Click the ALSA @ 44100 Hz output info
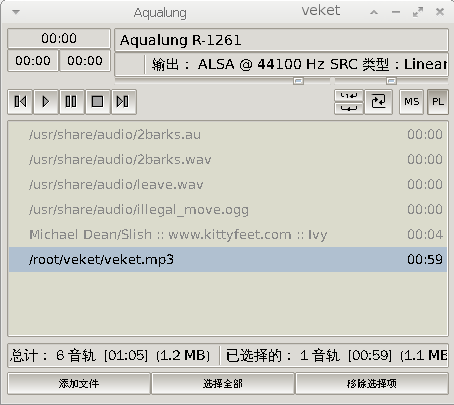Image resolution: width=454 pixels, height=405 pixels. [x=299, y=64]
